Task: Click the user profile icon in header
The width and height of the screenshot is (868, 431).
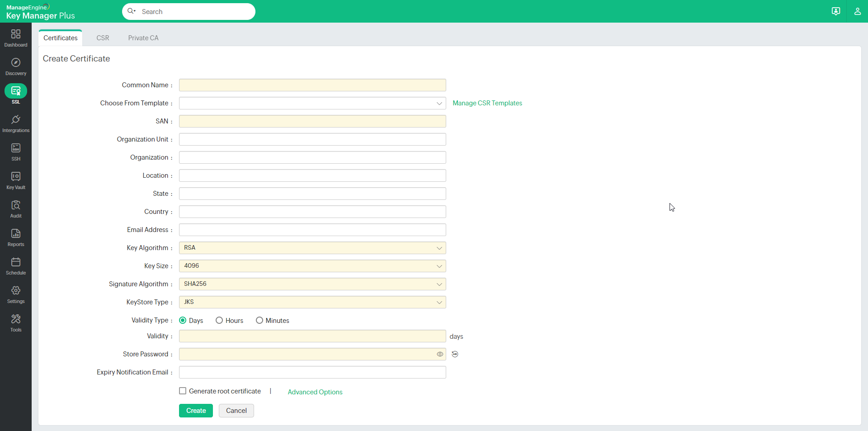Action: click(x=857, y=11)
